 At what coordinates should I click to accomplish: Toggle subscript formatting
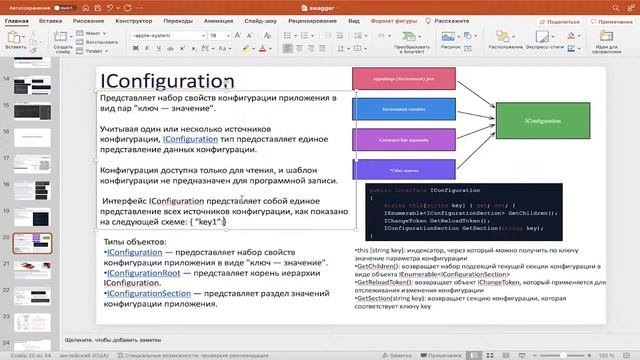click(194, 49)
